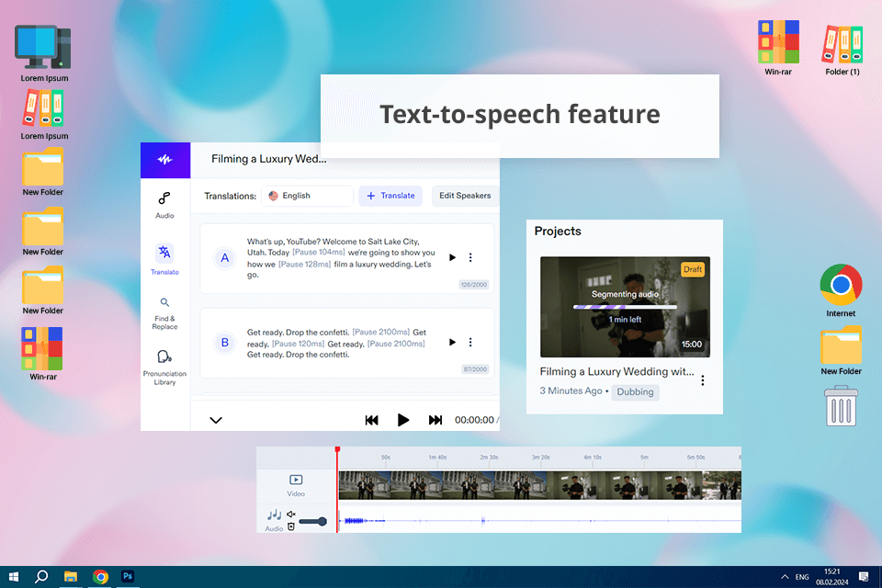Click the 15:00 duration label
This screenshot has width=882, height=588.
coord(691,345)
